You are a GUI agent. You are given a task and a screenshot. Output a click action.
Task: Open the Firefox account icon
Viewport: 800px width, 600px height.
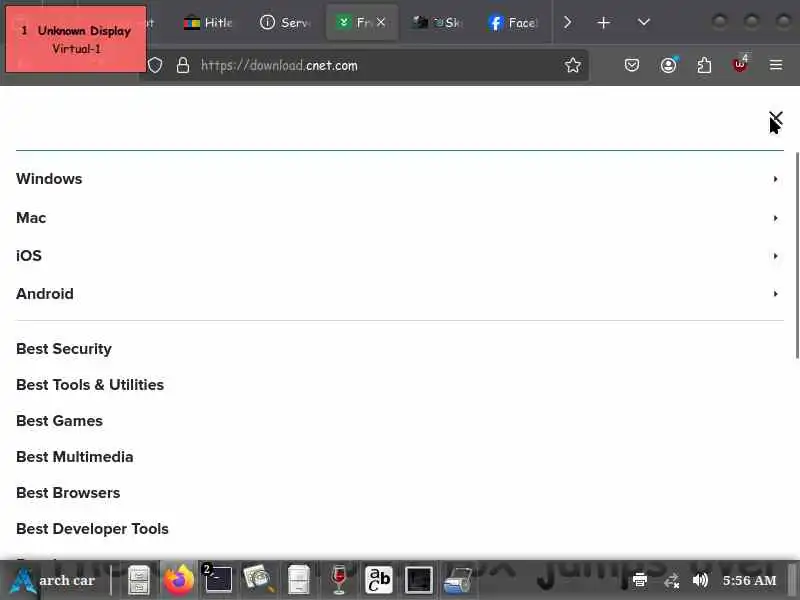click(668, 65)
